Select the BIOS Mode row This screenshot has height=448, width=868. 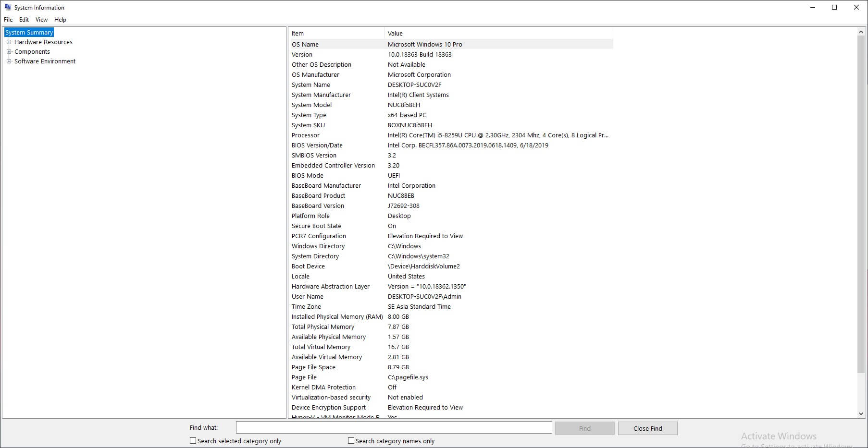tap(451, 175)
